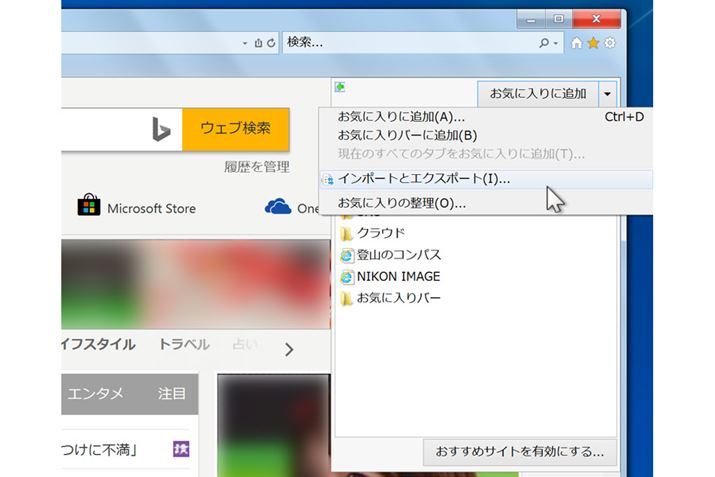715x477 pixels.
Task: Open the Tools gear icon
Action: [610, 43]
